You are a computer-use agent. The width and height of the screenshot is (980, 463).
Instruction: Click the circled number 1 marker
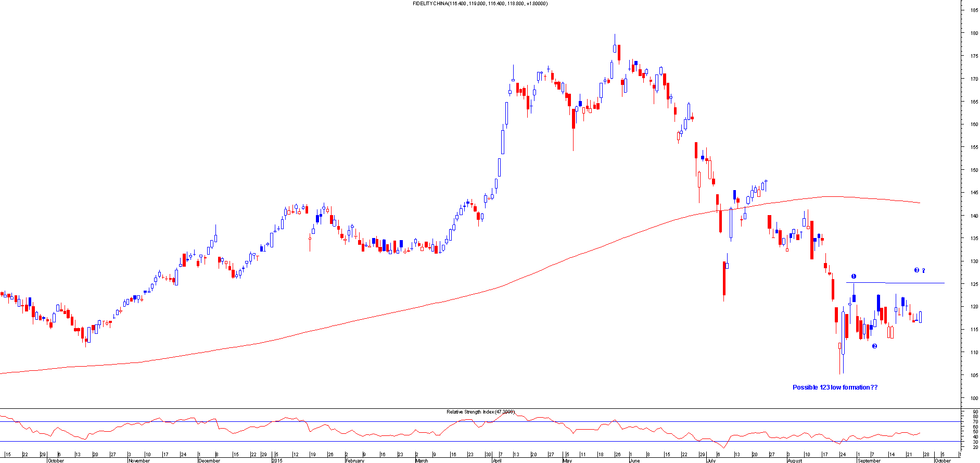click(x=854, y=277)
